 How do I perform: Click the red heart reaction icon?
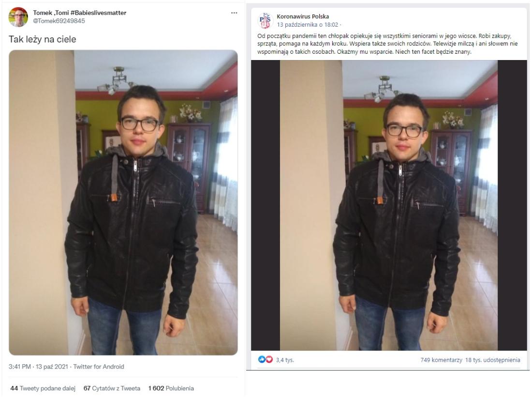(269, 359)
